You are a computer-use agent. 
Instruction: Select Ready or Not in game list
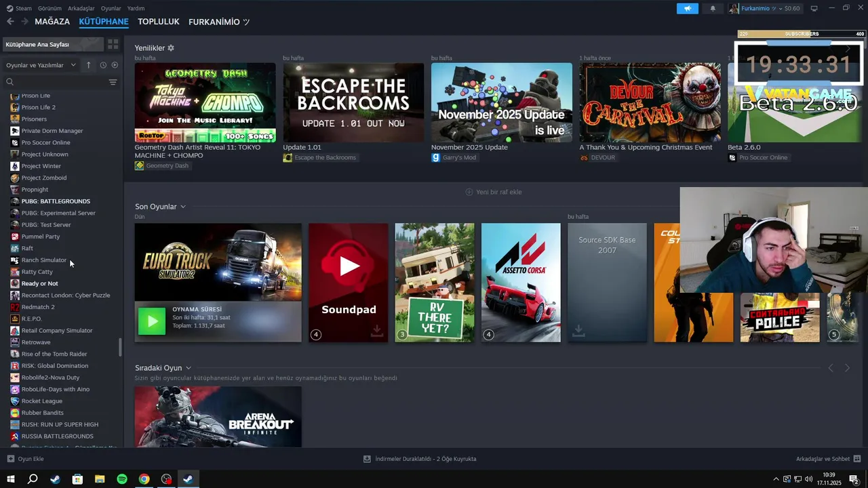39,283
